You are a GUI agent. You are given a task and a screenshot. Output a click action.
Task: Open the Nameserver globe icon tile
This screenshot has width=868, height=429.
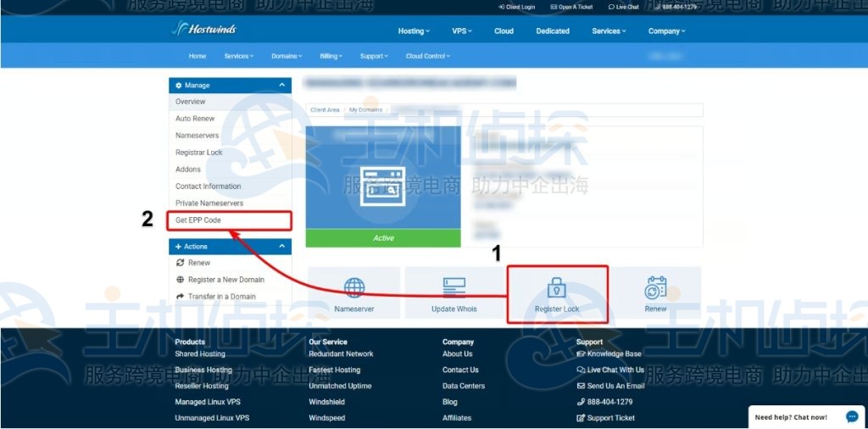coord(354,292)
